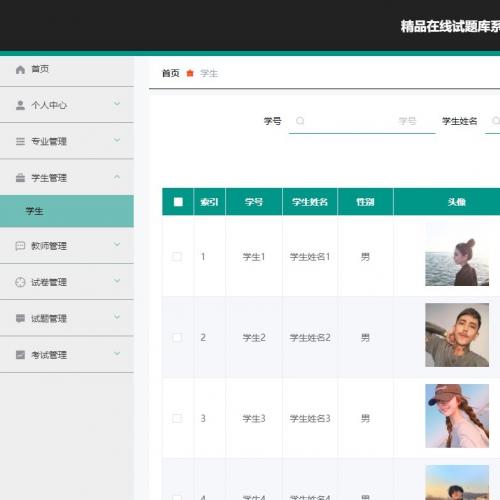Click 男 in row 学生3

click(365, 418)
